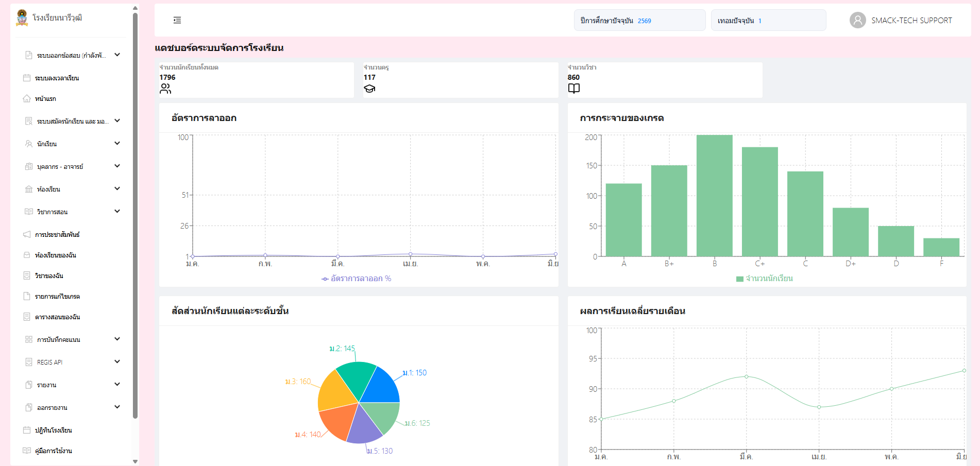Click the calendar icon for ปฏิทินโรงเรียน

27,430
